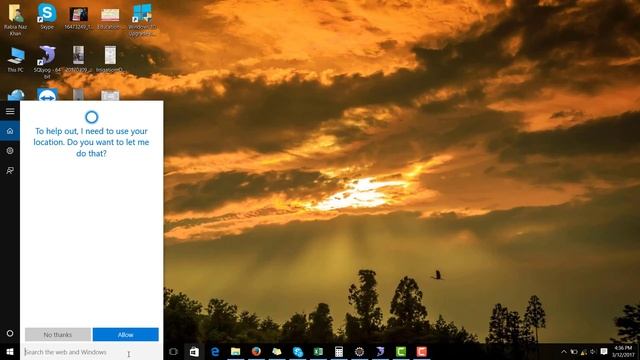The width and height of the screenshot is (640, 360).
Task: Allow Cortana to use your location
Action: coord(126,334)
